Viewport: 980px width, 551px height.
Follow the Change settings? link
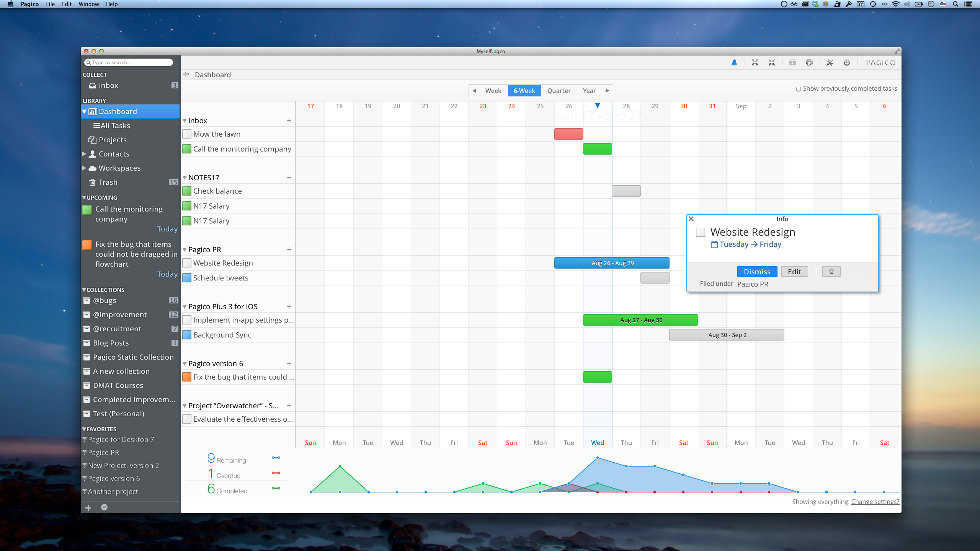875,502
